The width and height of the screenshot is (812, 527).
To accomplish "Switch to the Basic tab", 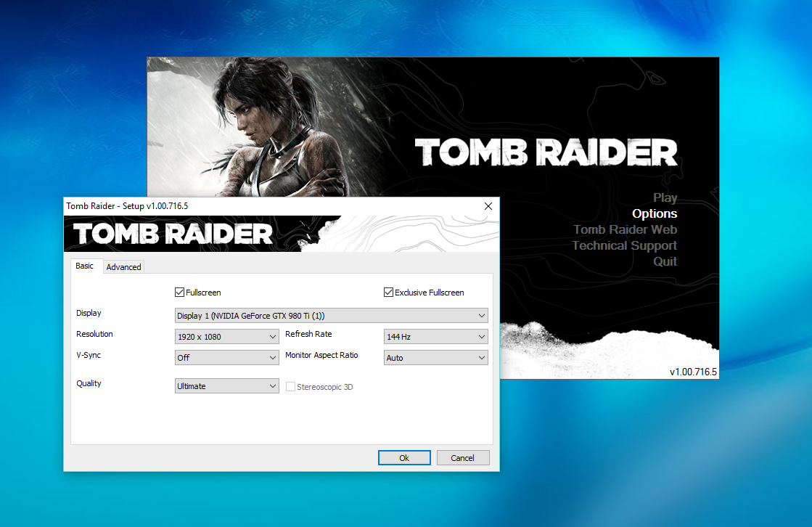I will pos(84,266).
